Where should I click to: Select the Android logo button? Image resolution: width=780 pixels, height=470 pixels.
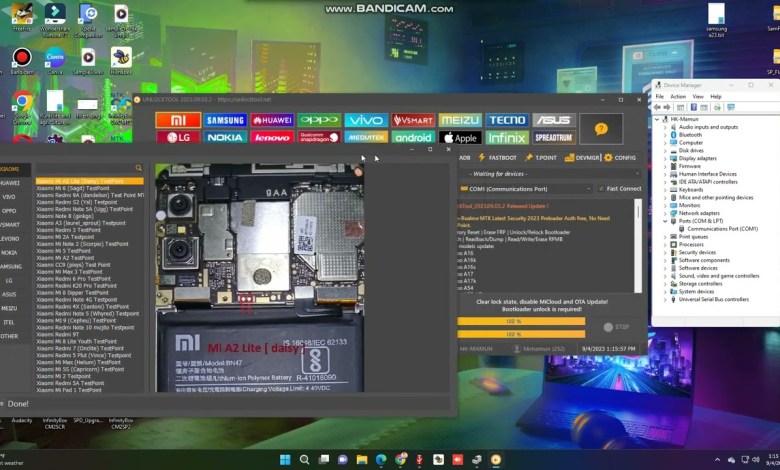click(413, 137)
